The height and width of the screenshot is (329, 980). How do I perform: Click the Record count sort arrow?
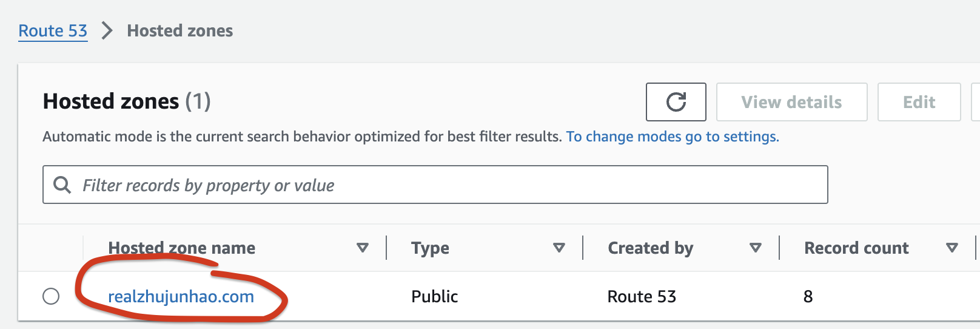pyautogui.click(x=952, y=248)
